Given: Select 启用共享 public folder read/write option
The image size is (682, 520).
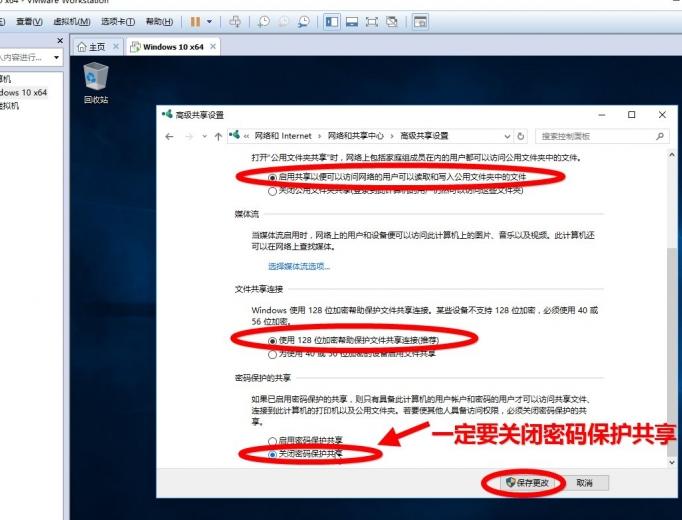Looking at the screenshot, I should click(272, 177).
